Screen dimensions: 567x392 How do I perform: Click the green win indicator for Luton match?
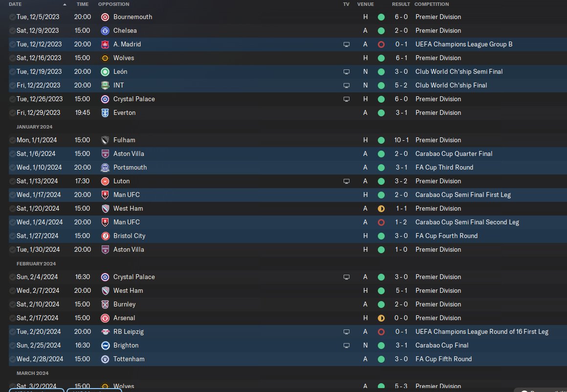tap(381, 181)
